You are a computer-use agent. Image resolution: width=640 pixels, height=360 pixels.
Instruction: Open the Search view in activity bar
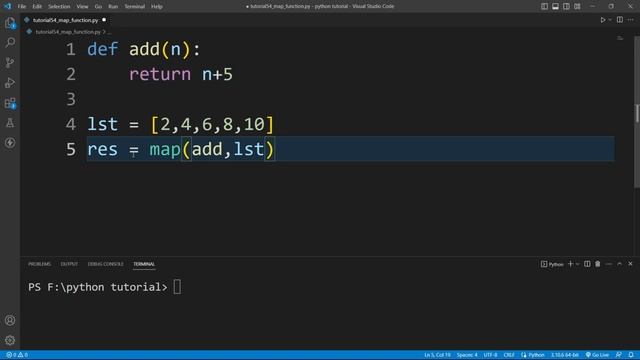pos(10,42)
